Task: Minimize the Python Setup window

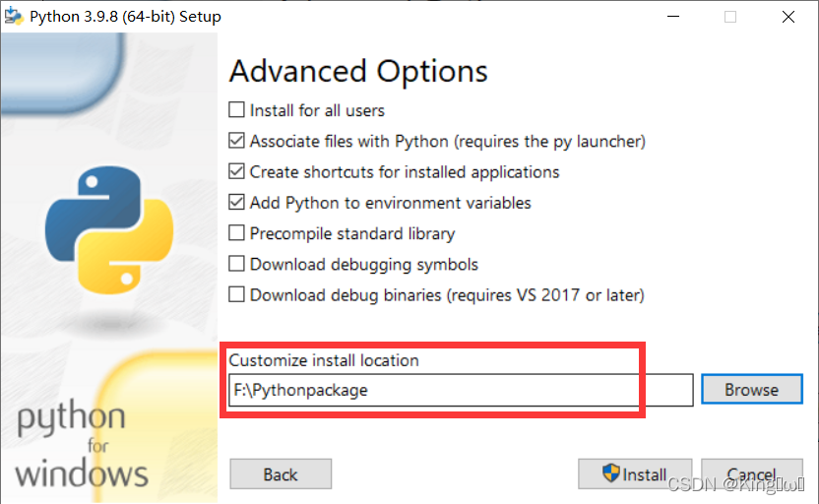Action: [x=673, y=17]
